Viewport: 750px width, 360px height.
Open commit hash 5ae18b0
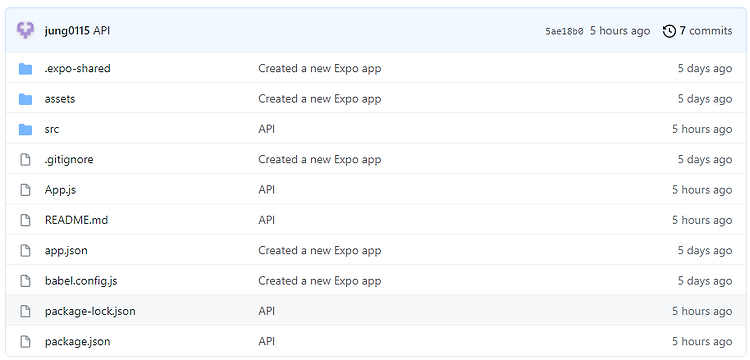(x=564, y=32)
